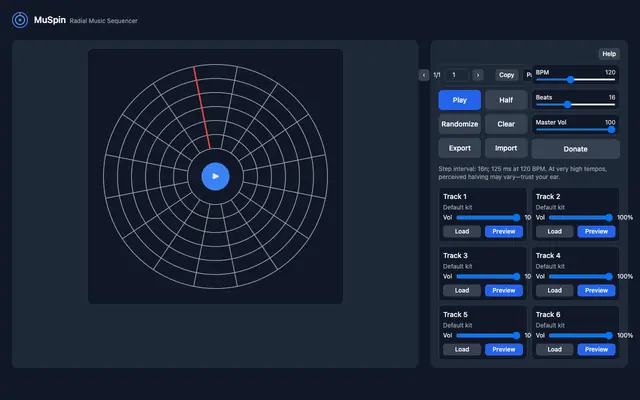640x400 pixels.
Task: Click the Track 1 label
Action: point(455,197)
